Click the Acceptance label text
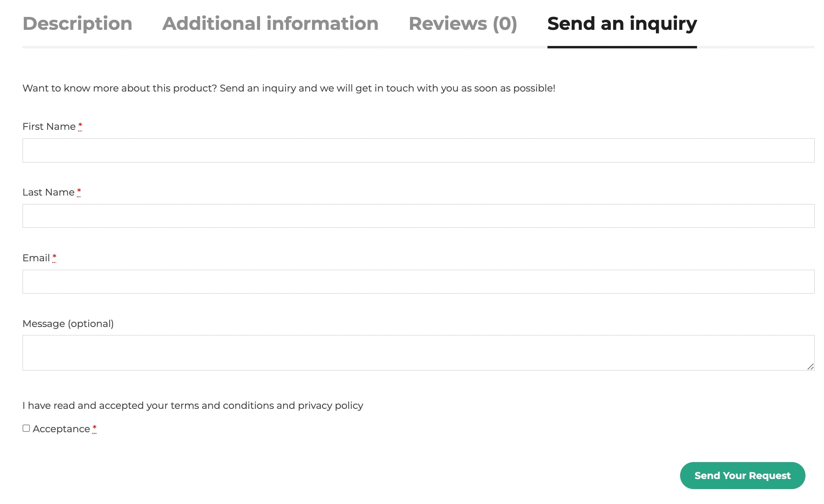Viewport: 824px width, 504px height. [61, 429]
